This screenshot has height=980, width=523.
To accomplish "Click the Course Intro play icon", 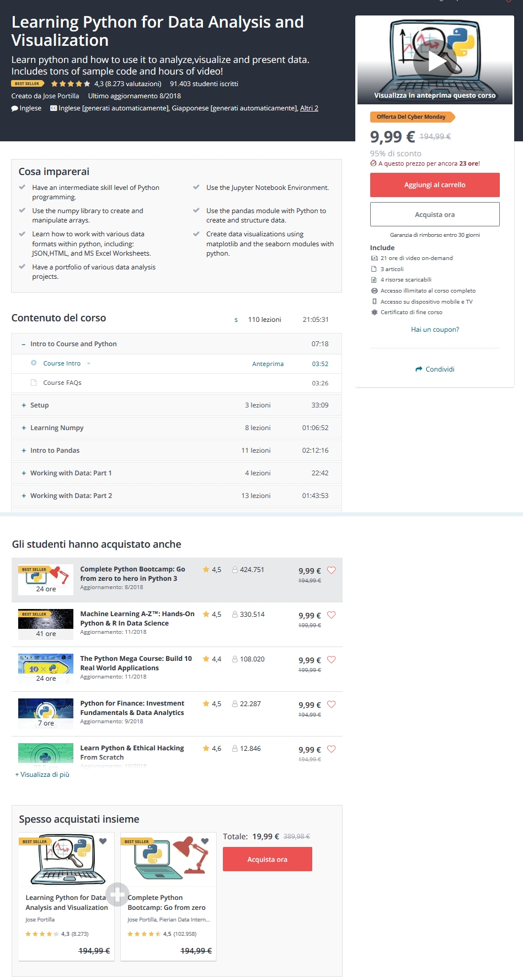I will coord(34,363).
